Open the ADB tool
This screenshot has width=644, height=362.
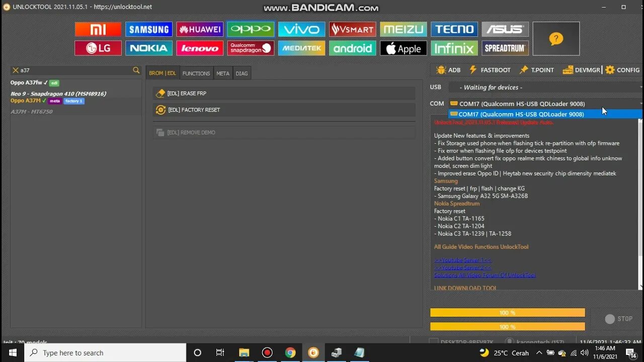[448, 70]
